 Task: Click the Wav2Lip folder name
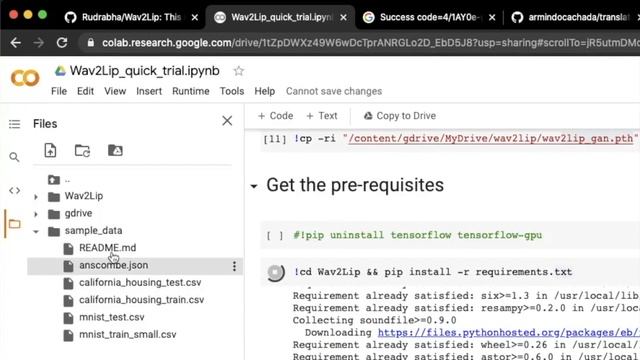(84, 196)
